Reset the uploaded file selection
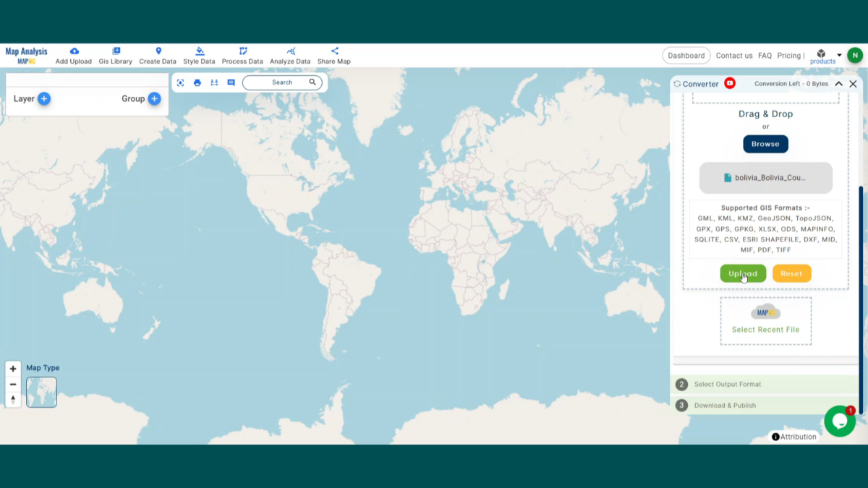The width and height of the screenshot is (868, 488). (791, 273)
